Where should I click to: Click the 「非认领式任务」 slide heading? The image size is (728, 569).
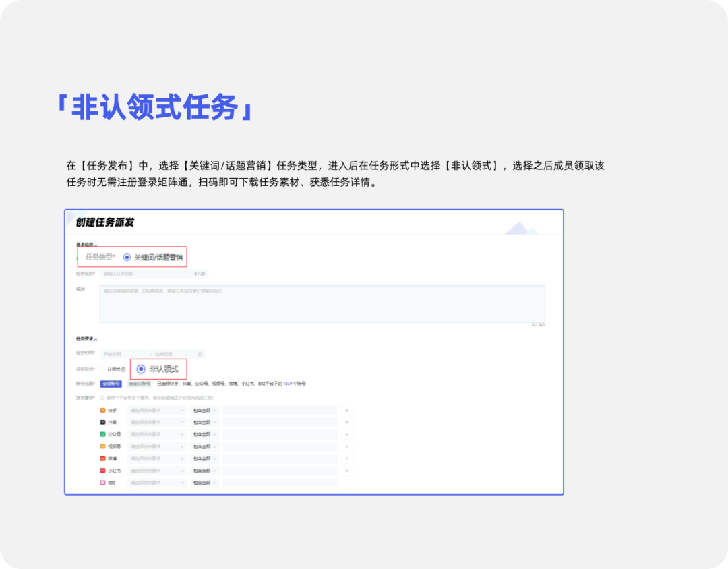coord(154,107)
